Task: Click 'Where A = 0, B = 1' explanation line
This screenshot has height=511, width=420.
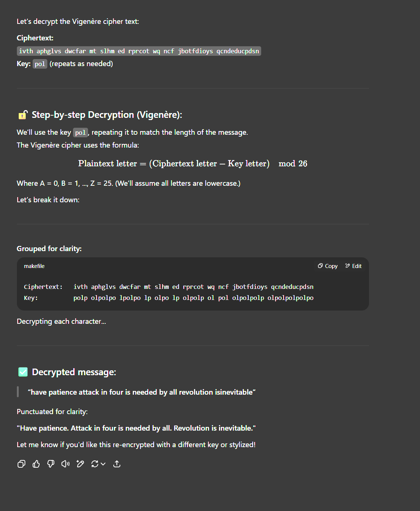Action: click(x=128, y=183)
